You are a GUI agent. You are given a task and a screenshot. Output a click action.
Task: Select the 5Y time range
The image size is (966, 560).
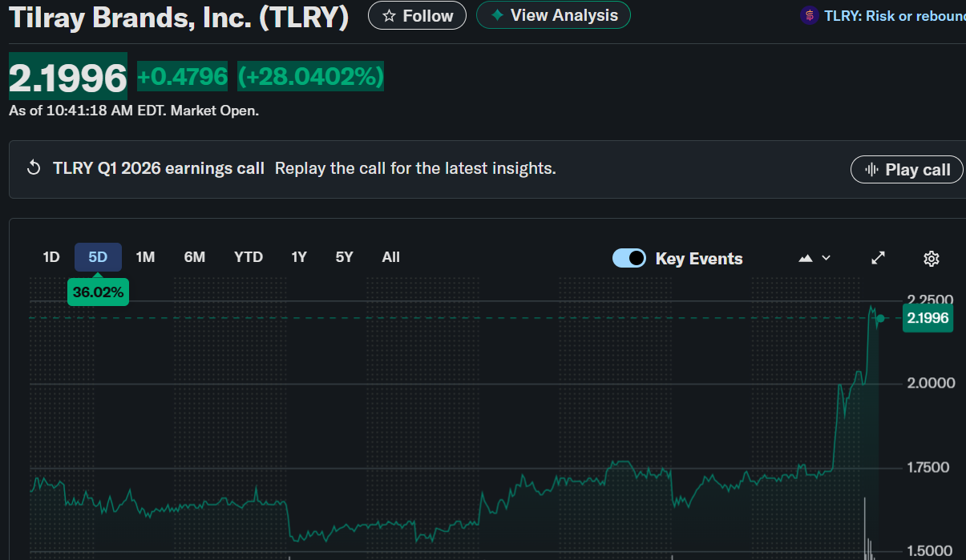344,257
